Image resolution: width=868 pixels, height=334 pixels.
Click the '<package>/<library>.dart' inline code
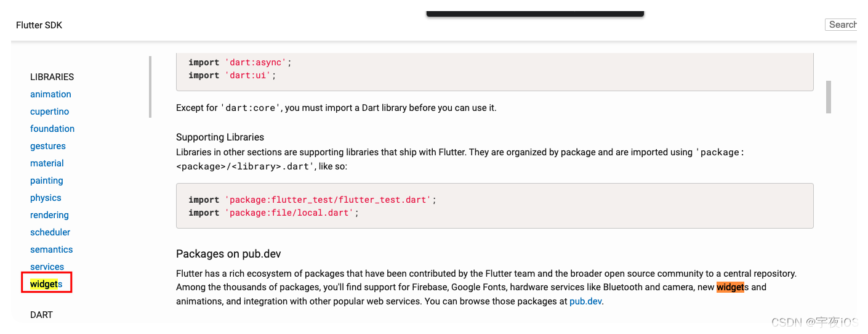pos(246,166)
